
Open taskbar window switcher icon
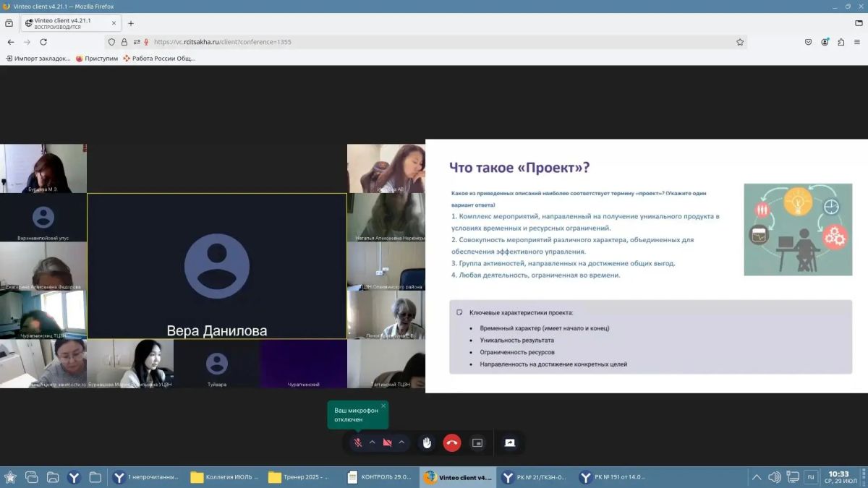coord(31,477)
